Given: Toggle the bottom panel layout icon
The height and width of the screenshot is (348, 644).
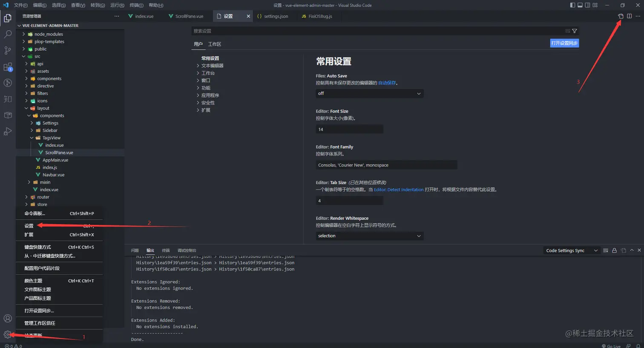Looking at the screenshot, I should pyautogui.click(x=580, y=5).
